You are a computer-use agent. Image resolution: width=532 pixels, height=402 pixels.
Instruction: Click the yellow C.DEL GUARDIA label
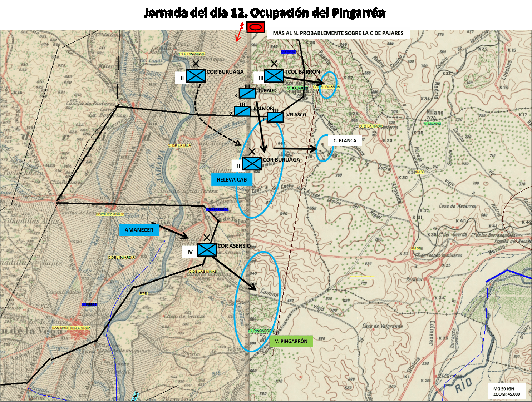122,257
